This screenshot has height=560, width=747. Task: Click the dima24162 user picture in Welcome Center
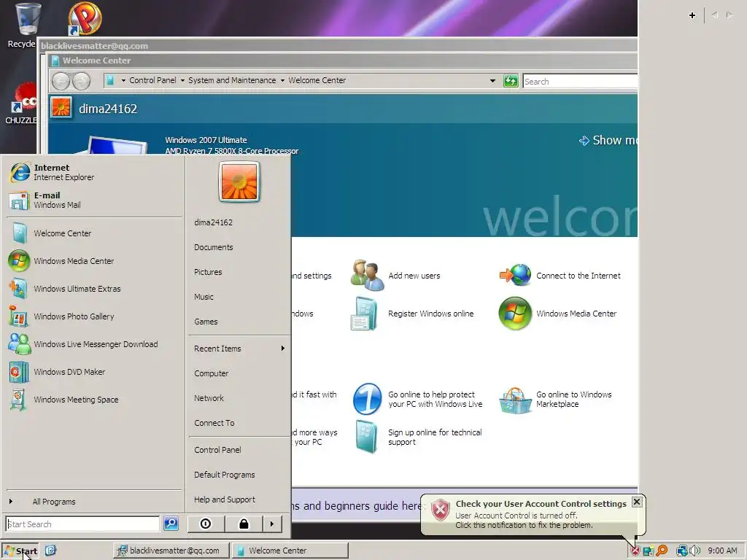[x=61, y=108]
